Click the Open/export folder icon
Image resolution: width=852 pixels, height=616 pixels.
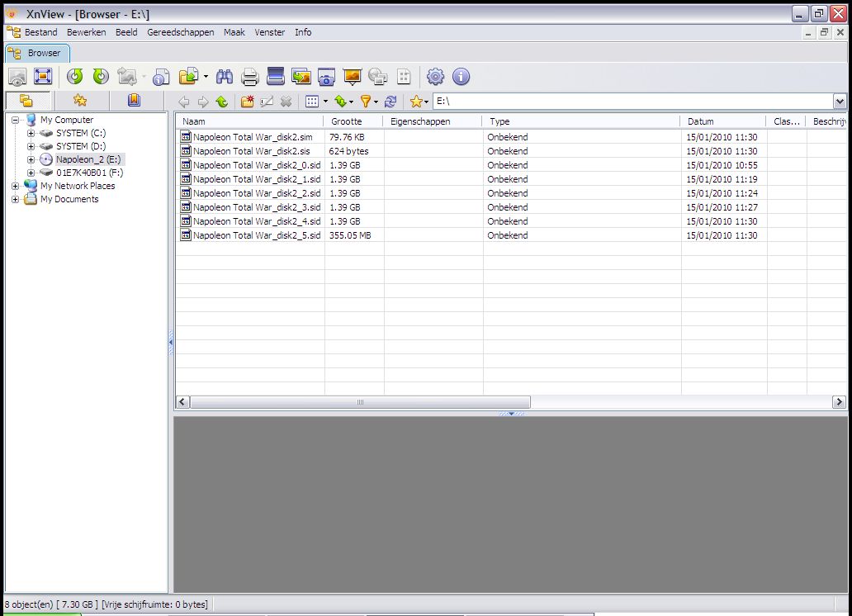tap(188, 77)
